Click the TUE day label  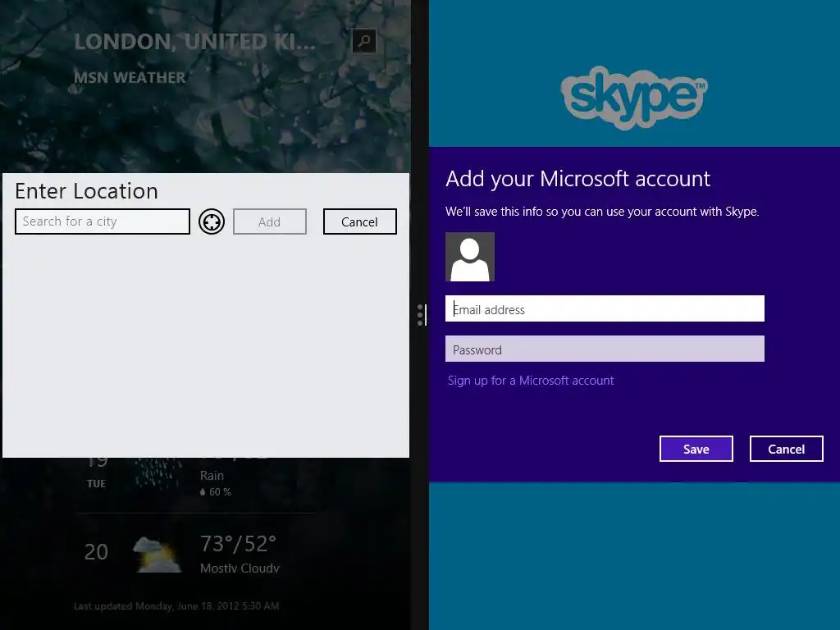click(x=96, y=484)
